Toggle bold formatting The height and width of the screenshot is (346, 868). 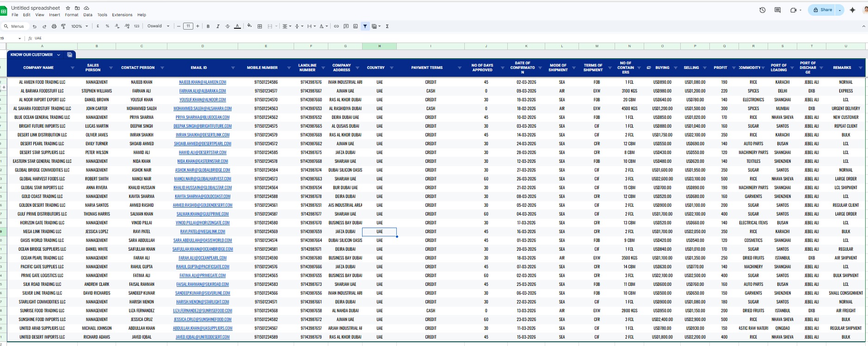click(208, 26)
